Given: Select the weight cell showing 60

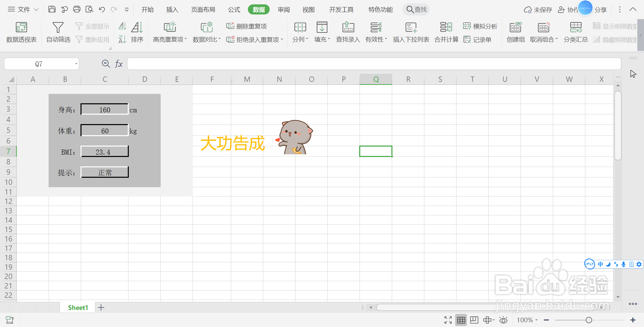Looking at the screenshot, I should 105,130.
